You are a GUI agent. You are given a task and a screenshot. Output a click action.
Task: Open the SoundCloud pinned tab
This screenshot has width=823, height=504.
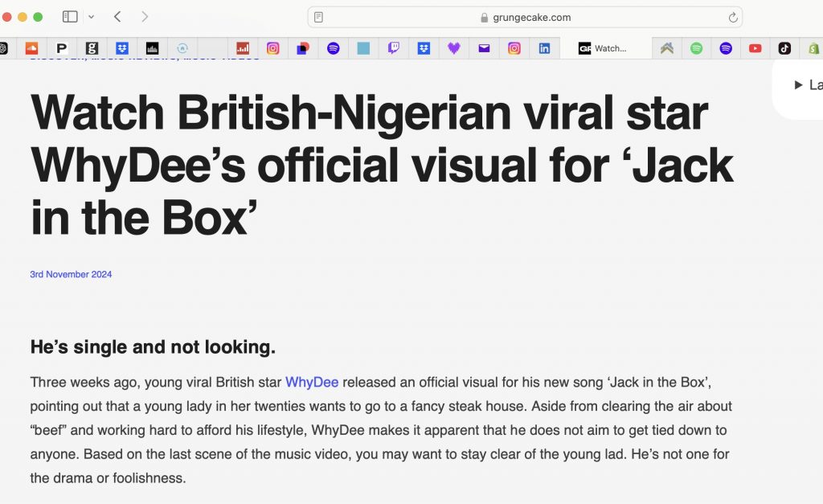click(32, 48)
